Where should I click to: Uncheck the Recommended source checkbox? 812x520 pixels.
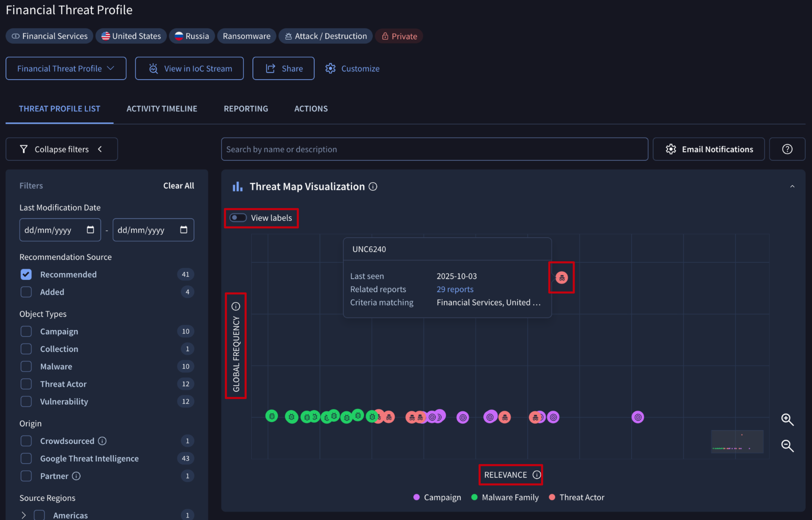(26, 274)
